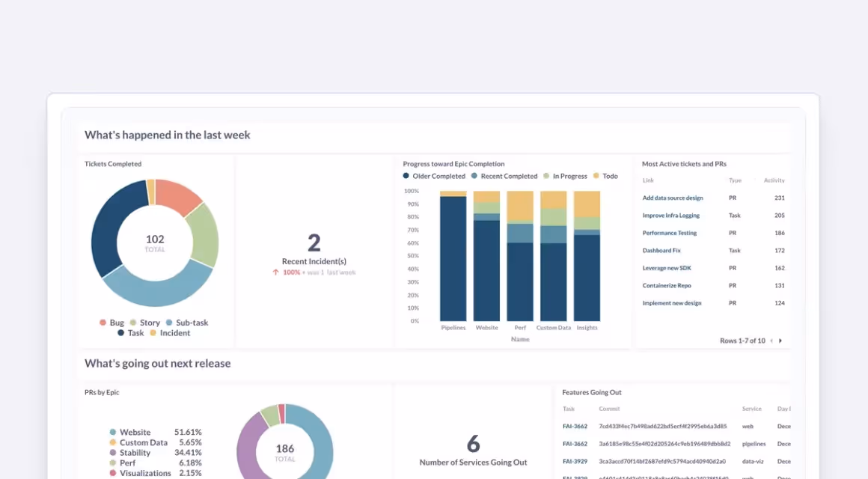Click the 102 total in Tickets donut
The height and width of the screenshot is (479, 868).
click(155, 239)
